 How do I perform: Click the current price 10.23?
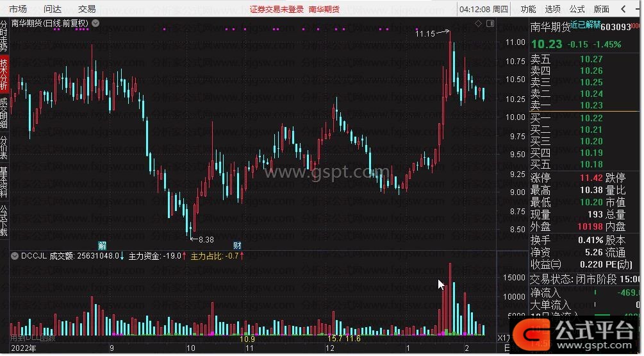(547, 44)
